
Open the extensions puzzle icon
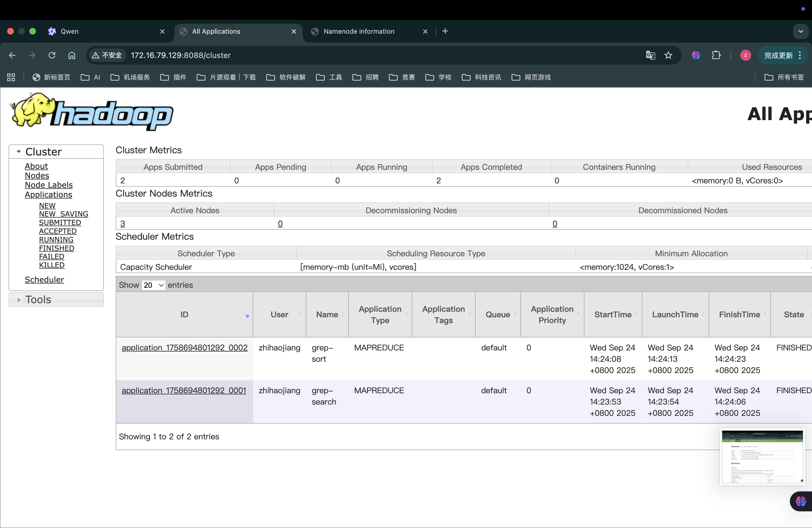[x=716, y=55]
